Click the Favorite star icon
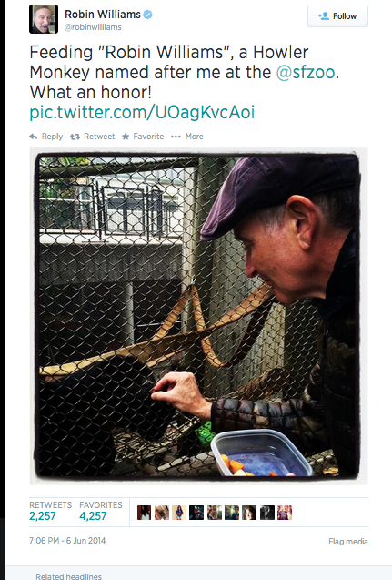Viewport: 392px width, 580px height. pos(126,137)
